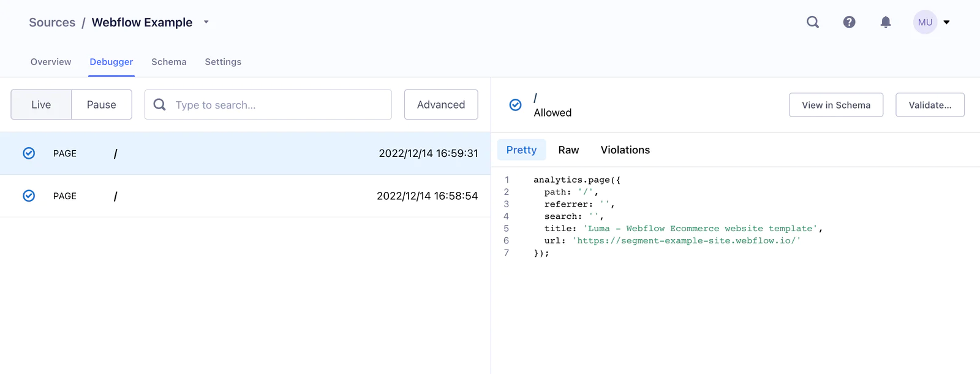
Task: Open the help question mark icon
Action: tap(849, 22)
